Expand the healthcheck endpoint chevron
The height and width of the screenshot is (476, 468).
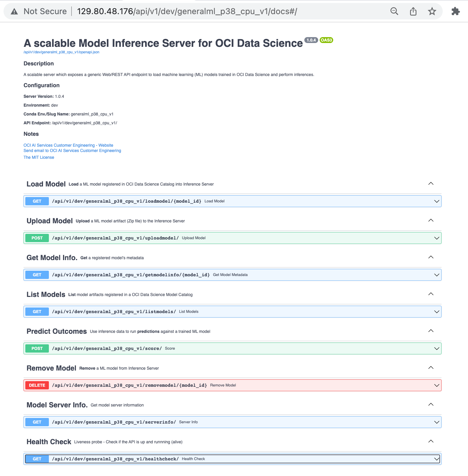pos(437,459)
